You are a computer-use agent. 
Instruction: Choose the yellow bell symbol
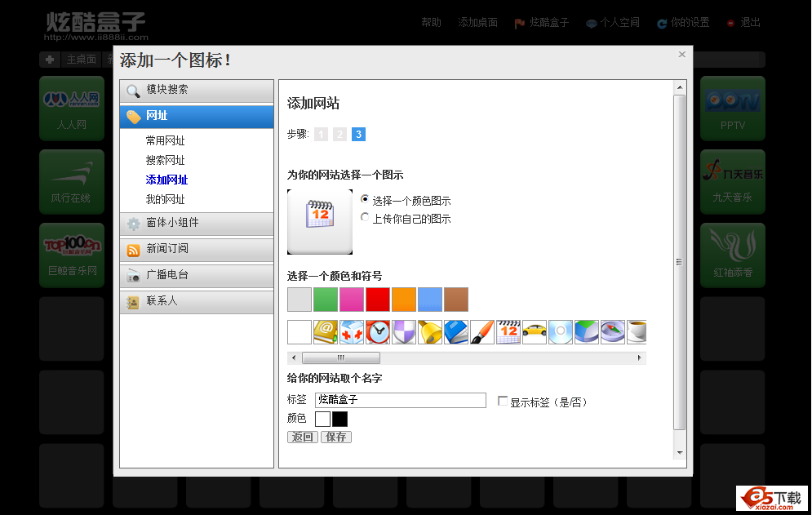pos(430,332)
